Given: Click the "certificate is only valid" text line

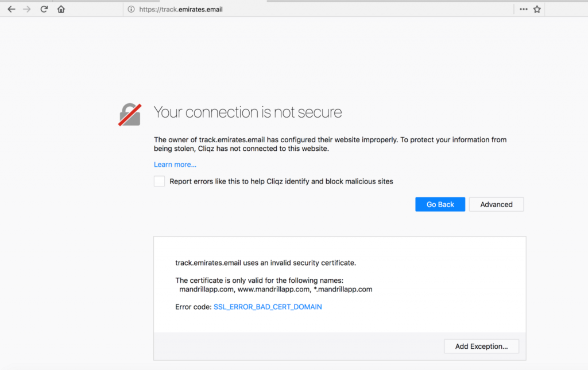Looking at the screenshot, I should tap(259, 281).
